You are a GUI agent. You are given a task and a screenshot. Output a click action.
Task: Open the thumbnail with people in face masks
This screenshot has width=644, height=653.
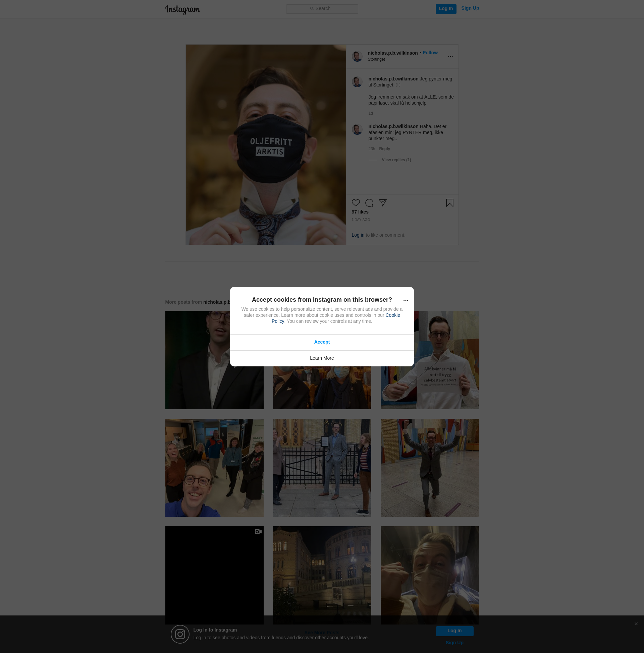point(322,388)
